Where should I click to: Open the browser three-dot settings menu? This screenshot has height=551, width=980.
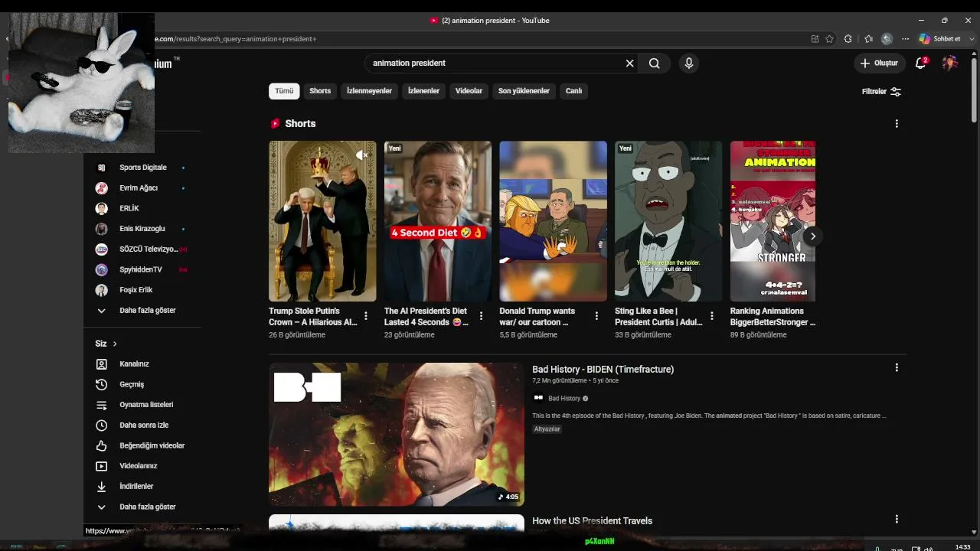pos(906,39)
